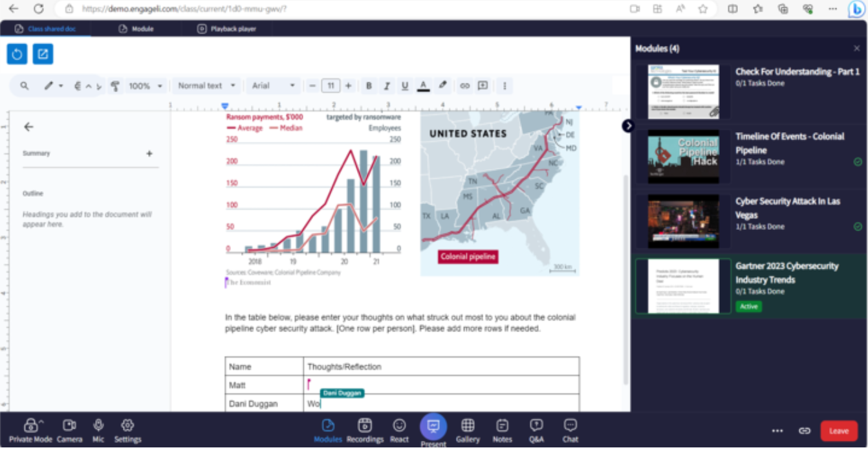Viewport: 868px width, 450px height.
Task: Collapse the side panel with arrow
Action: 628,126
